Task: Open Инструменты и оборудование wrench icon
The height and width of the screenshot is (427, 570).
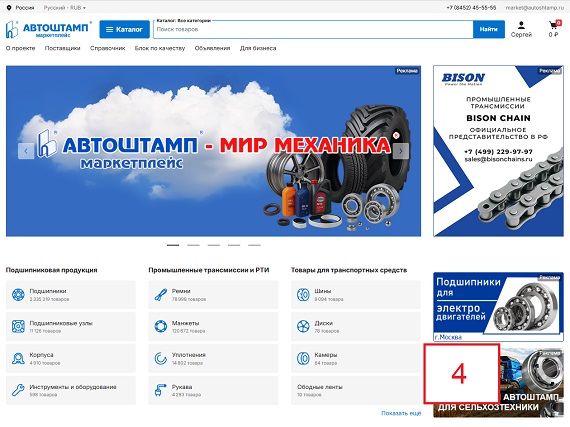Action: pyautogui.click(x=18, y=390)
